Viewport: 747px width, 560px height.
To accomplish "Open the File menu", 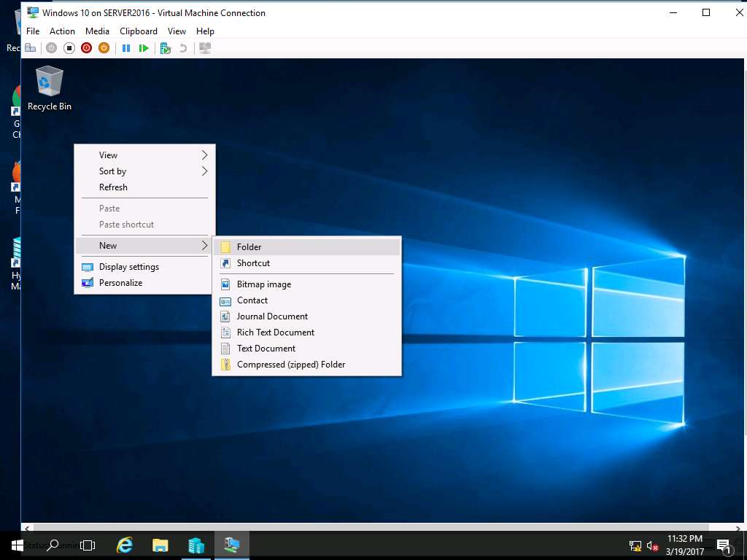I will (33, 31).
